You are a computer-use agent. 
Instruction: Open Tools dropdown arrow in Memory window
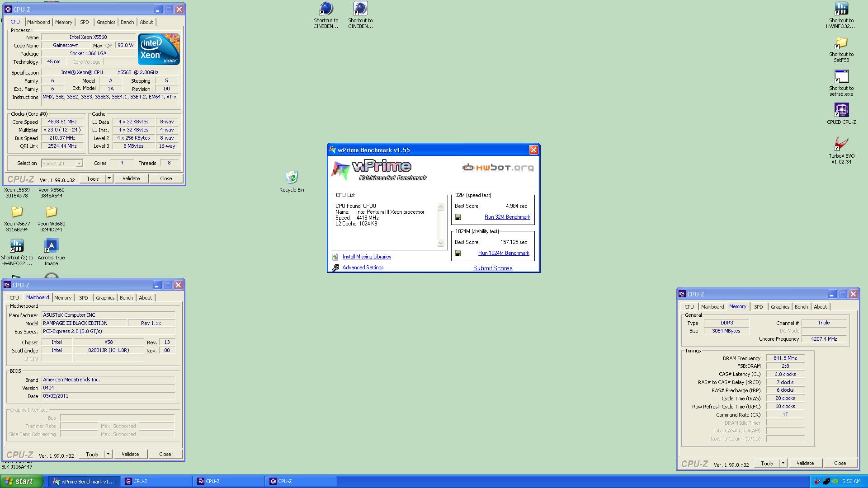pyautogui.click(x=783, y=463)
